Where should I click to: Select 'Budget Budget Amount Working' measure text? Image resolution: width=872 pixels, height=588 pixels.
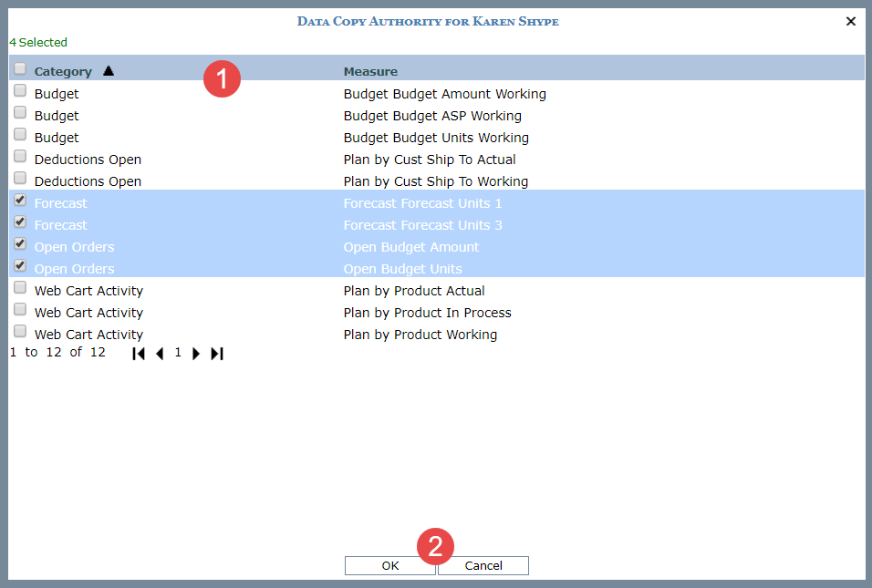pos(444,94)
